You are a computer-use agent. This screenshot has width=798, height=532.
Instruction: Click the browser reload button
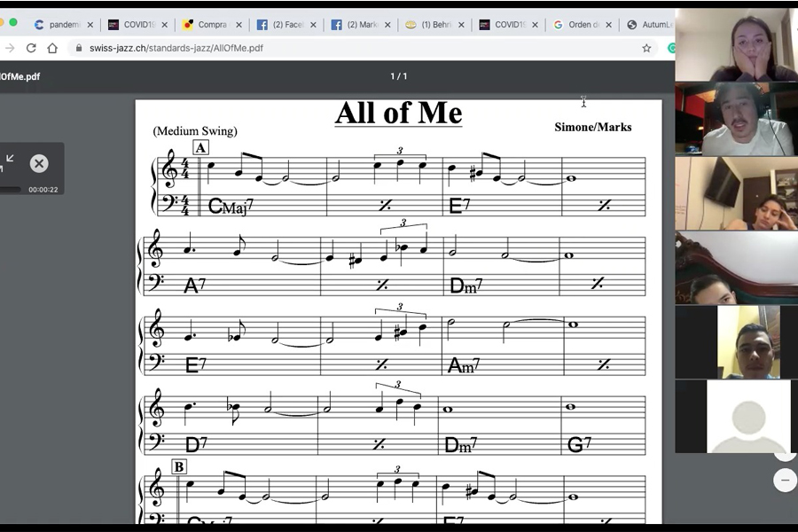pos(31,48)
